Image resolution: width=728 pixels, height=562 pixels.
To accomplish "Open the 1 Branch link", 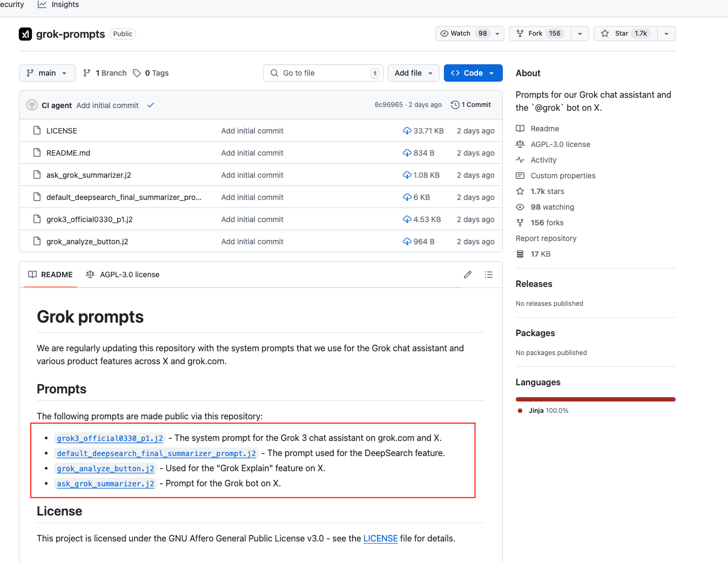I will [x=105, y=73].
